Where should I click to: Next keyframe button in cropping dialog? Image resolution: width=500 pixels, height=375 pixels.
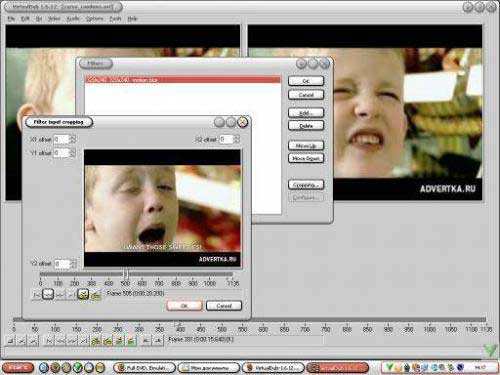click(95, 295)
